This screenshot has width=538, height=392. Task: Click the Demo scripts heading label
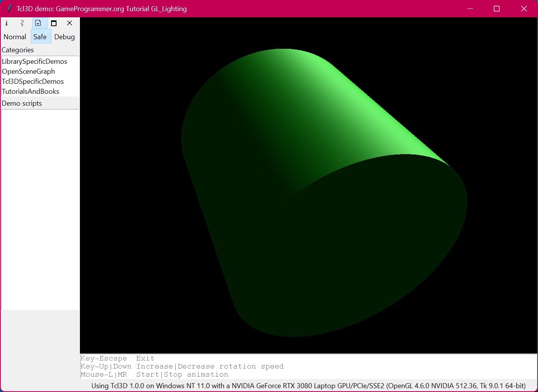22,103
